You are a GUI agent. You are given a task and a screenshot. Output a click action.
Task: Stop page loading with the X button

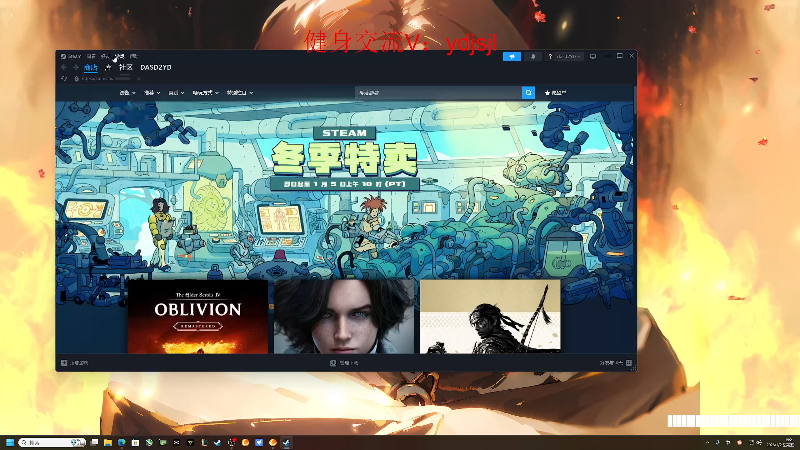pos(138,79)
